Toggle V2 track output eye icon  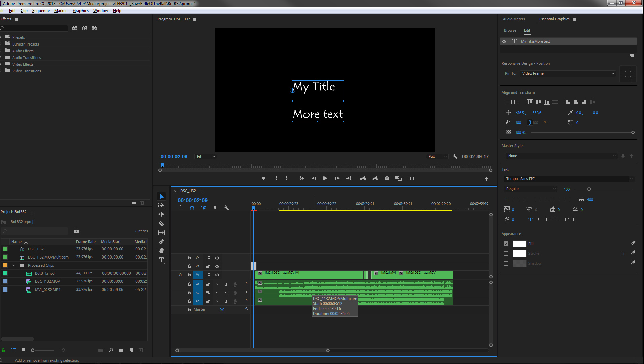[217, 266]
